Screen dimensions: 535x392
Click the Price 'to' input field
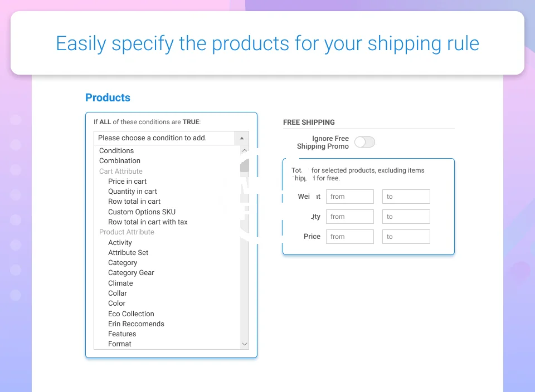click(x=406, y=237)
